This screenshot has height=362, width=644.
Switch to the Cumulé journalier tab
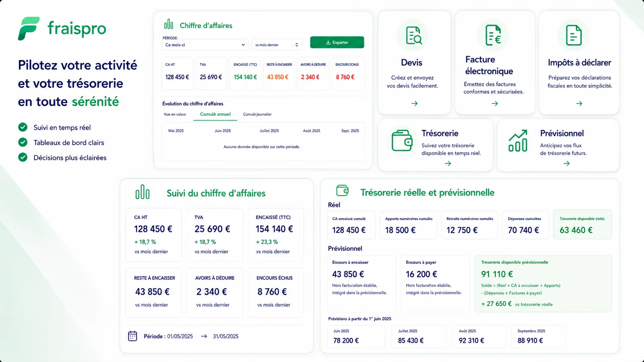[257, 114]
